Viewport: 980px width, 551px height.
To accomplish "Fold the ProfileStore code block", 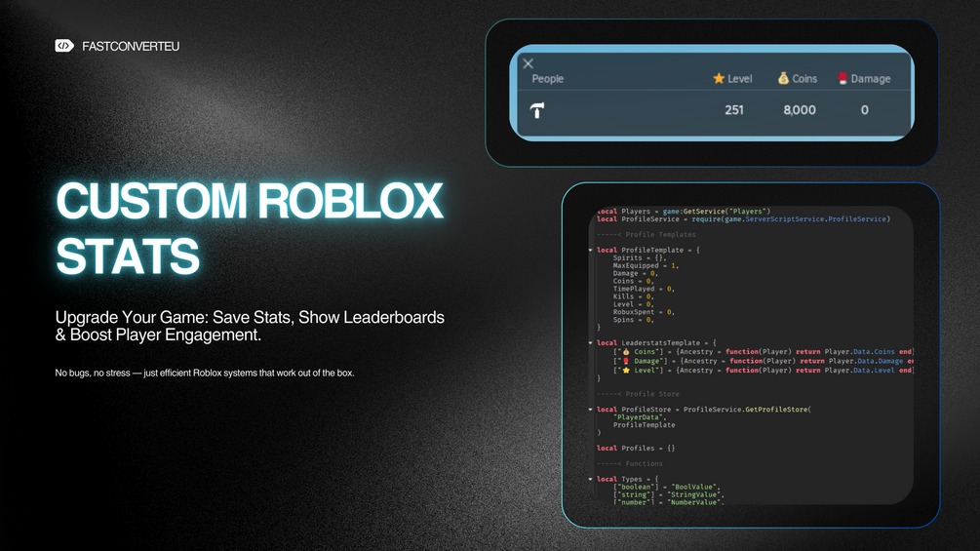I will point(591,410).
